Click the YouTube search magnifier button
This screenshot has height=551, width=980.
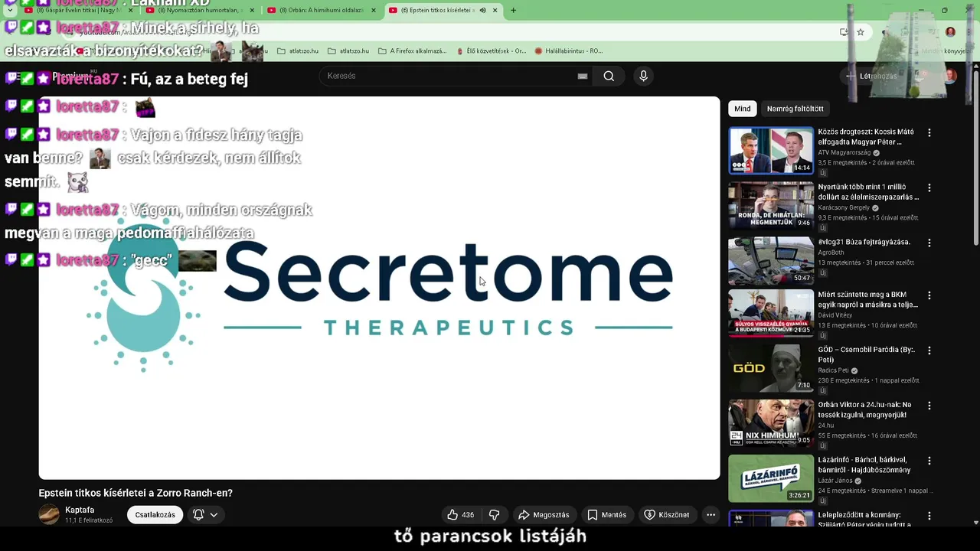pos(609,76)
